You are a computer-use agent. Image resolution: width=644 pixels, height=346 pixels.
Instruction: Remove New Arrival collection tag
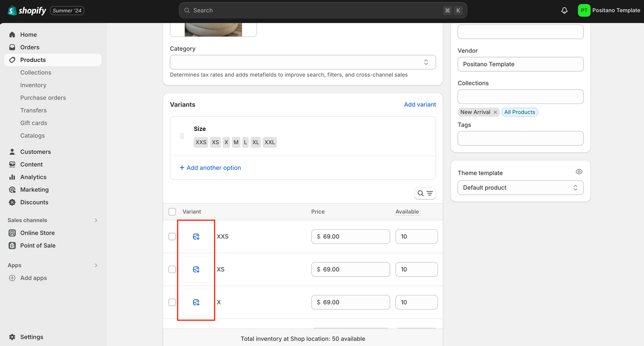[x=495, y=112]
